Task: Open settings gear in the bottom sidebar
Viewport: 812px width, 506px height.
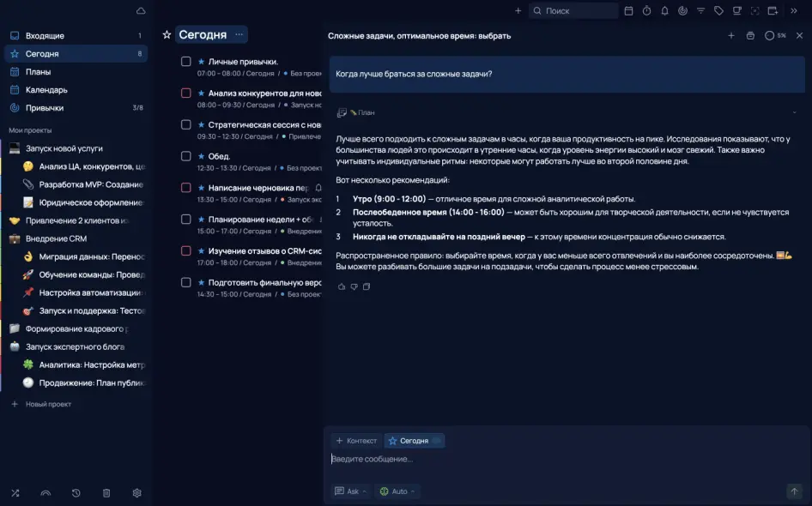Action: (x=136, y=493)
